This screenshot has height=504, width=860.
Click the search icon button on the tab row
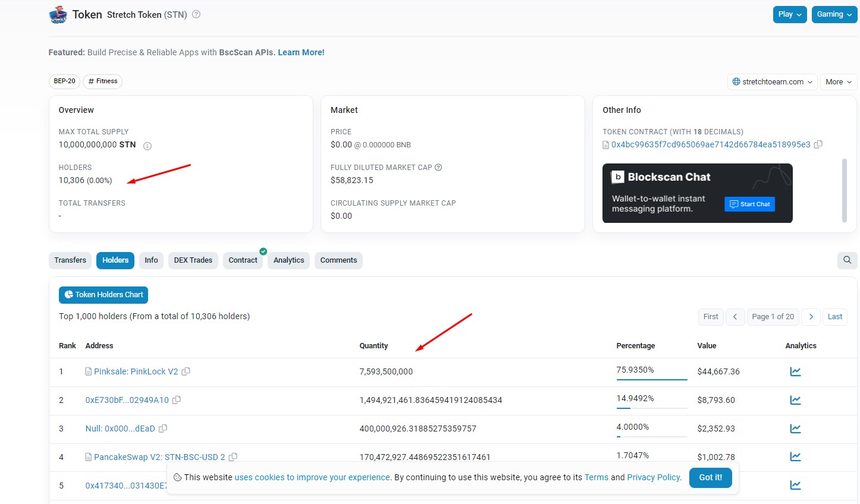[847, 260]
